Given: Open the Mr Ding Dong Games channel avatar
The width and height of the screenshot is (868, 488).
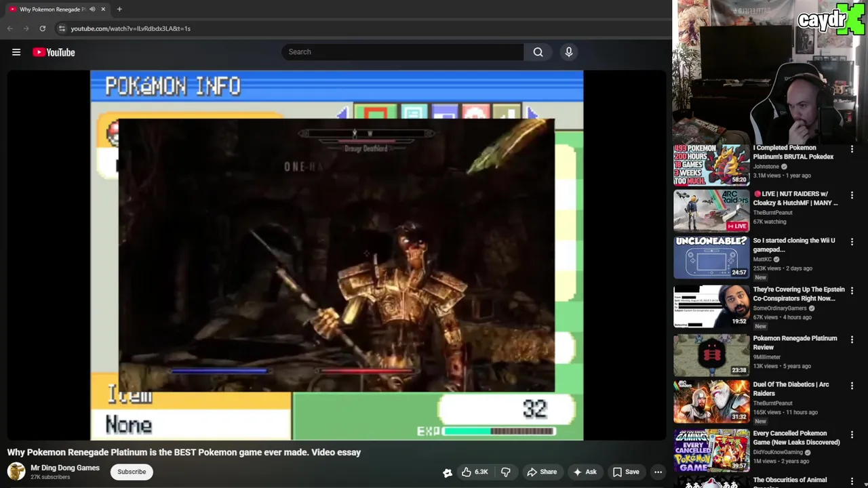Looking at the screenshot, I should click(16, 471).
